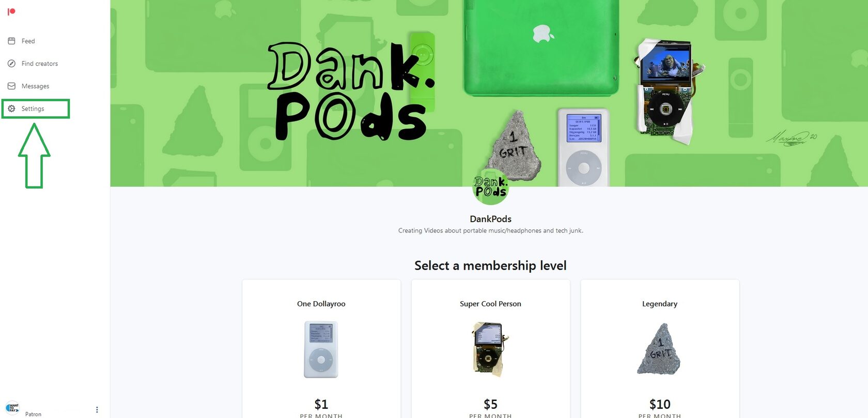Select the Super Cool Person tier title
The image size is (868, 418).
491,304
